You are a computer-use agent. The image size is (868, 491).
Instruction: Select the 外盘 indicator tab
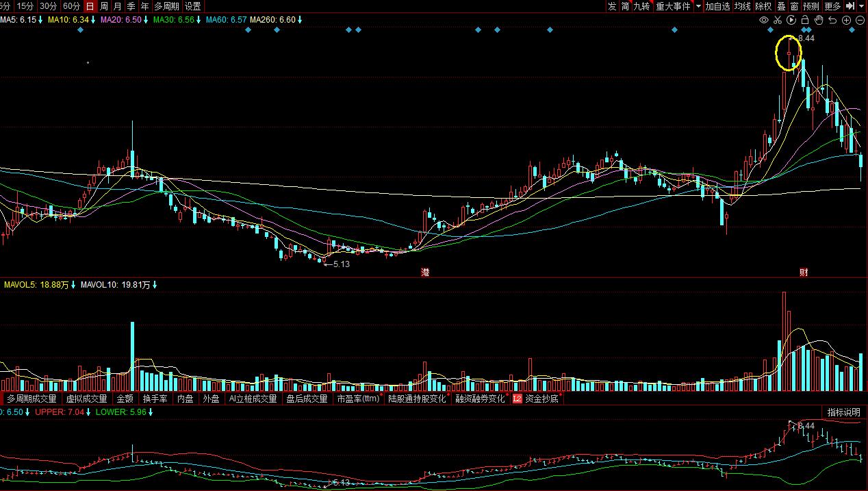(211, 399)
